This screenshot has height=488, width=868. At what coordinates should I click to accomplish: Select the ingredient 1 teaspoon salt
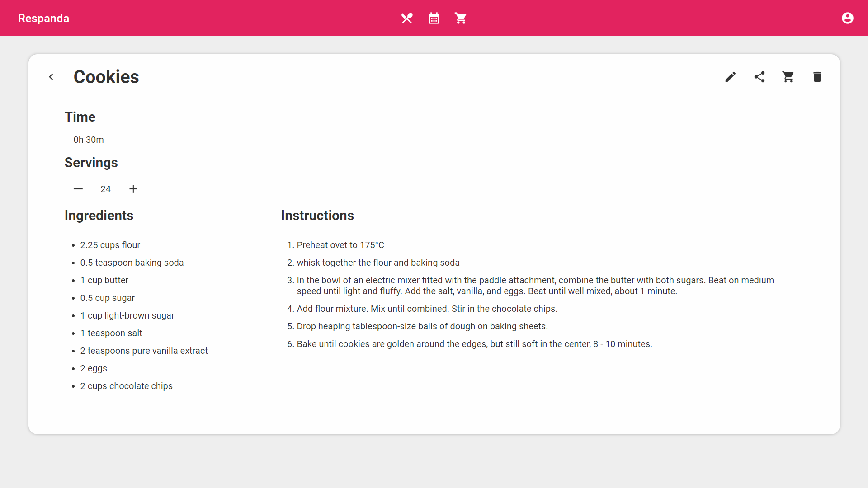click(111, 333)
